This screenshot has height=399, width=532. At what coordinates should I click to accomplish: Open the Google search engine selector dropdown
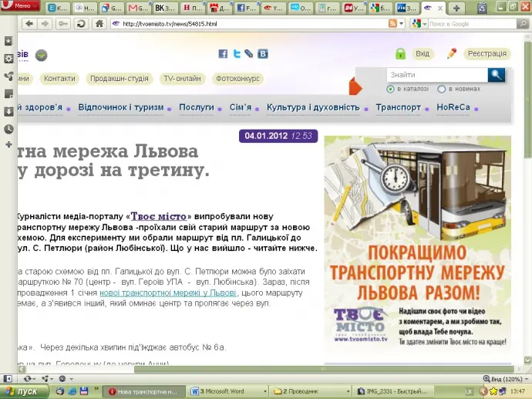tap(419, 24)
